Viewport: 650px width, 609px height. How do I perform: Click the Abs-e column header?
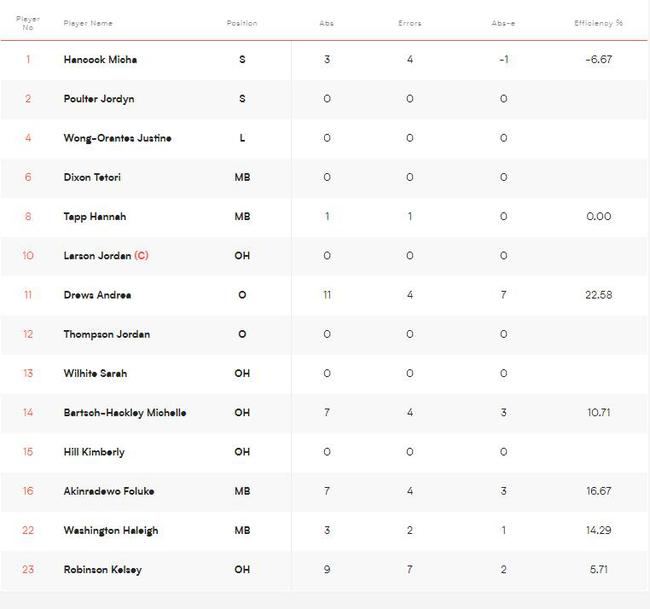[503, 23]
